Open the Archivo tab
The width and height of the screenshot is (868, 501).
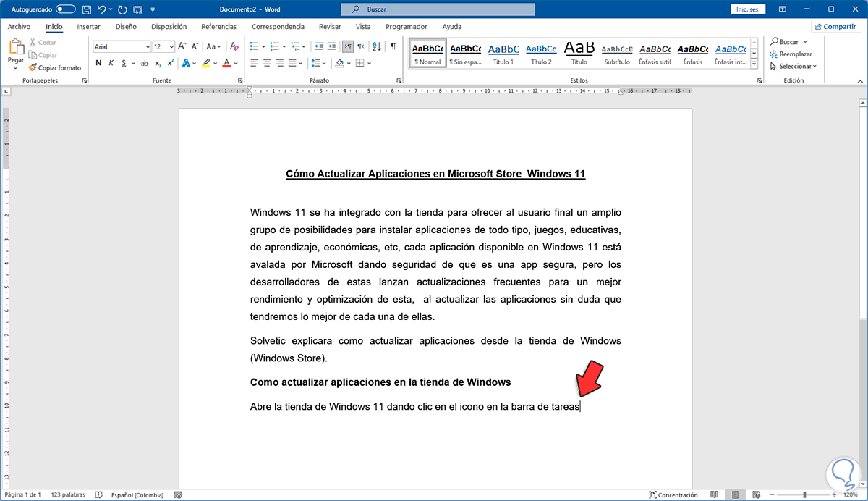pyautogui.click(x=19, y=26)
